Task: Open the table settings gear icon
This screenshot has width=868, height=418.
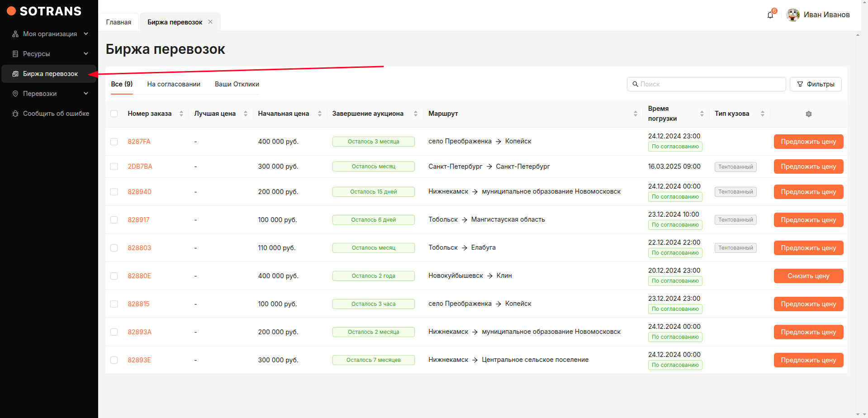Action: coord(808,114)
